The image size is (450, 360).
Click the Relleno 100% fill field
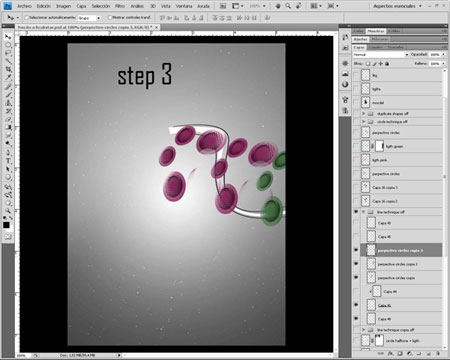[435, 63]
